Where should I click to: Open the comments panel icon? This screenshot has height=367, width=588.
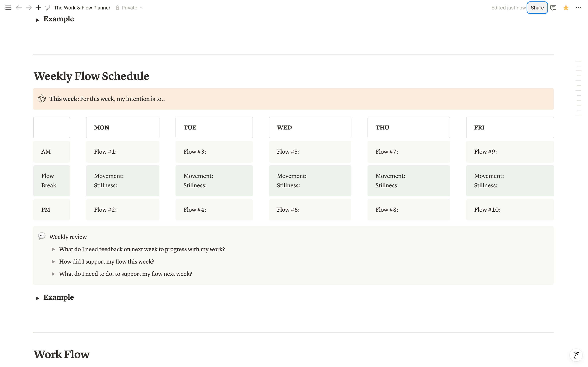click(x=553, y=8)
